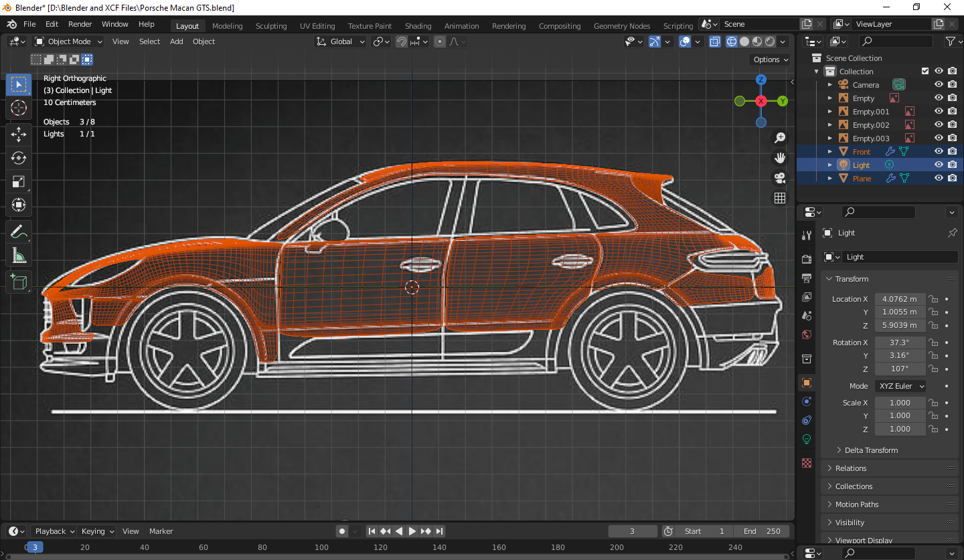Open the Options dropdown in viewport

click(x=771, y=60)
